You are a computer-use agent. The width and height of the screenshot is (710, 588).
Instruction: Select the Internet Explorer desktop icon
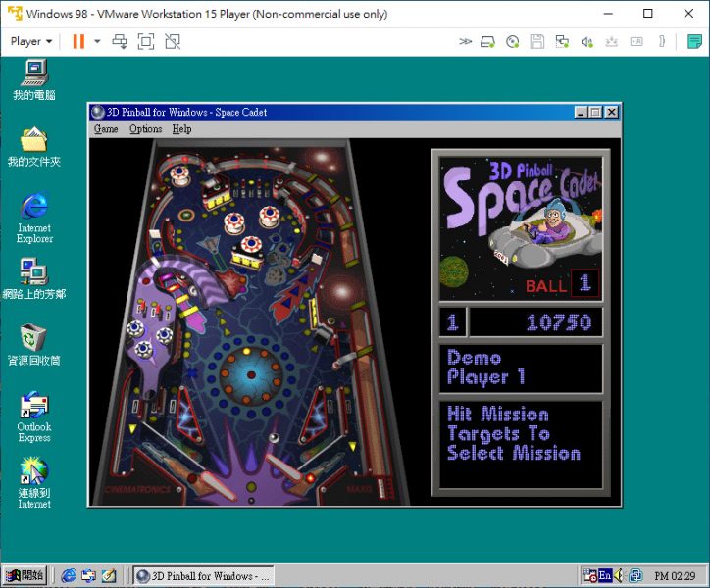point(34,219)
